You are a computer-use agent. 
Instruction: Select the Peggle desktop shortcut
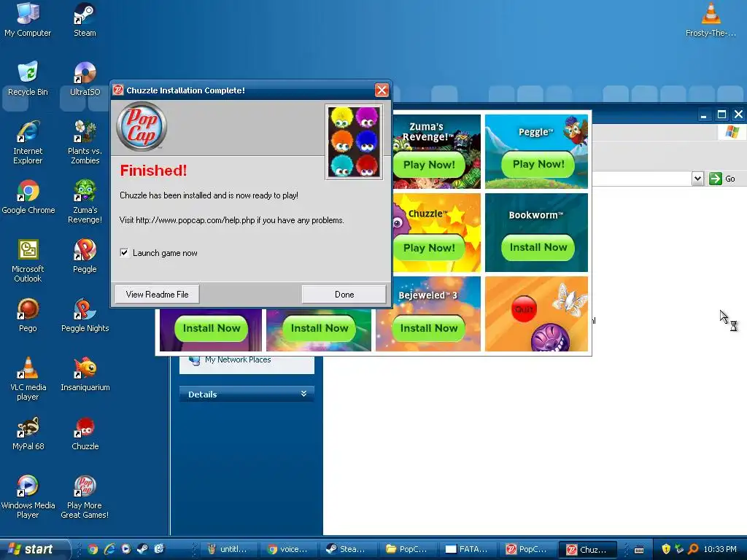tap(85, 256)
